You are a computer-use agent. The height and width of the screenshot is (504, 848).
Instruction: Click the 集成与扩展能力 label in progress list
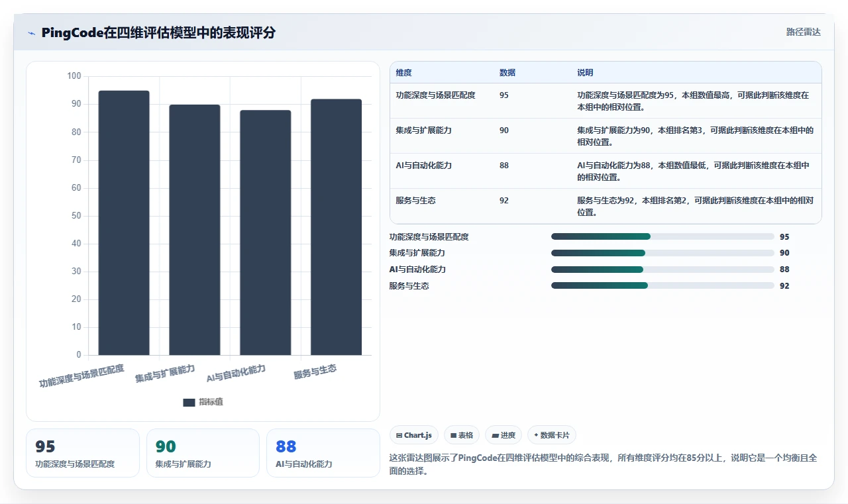pyautogui.click(x=417, y=253)
